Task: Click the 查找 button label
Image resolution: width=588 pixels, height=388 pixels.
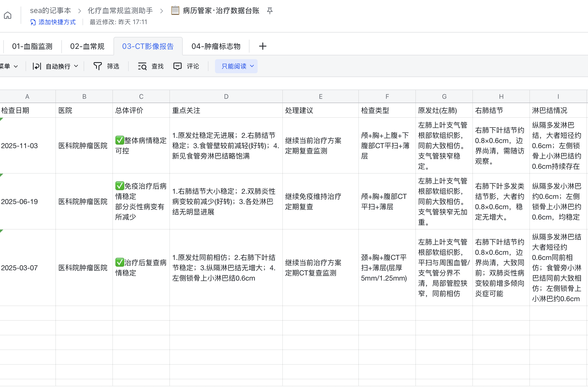Action: [157, 66]
